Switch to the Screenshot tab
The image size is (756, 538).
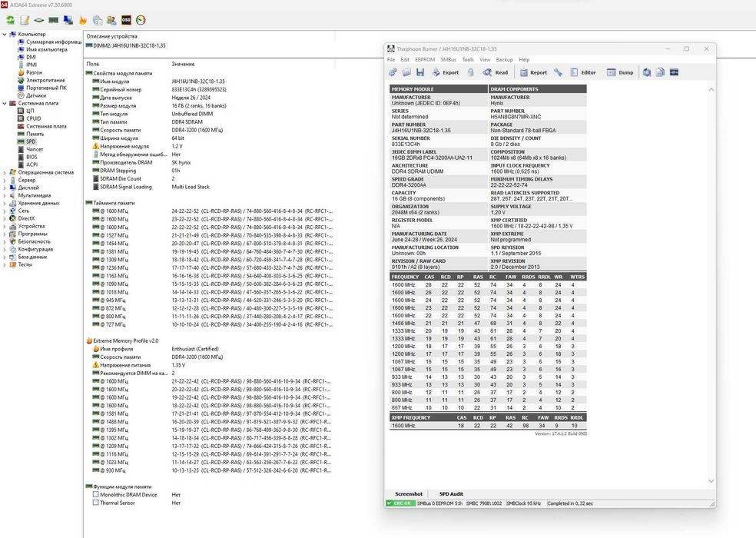click(x=409, y=494)
